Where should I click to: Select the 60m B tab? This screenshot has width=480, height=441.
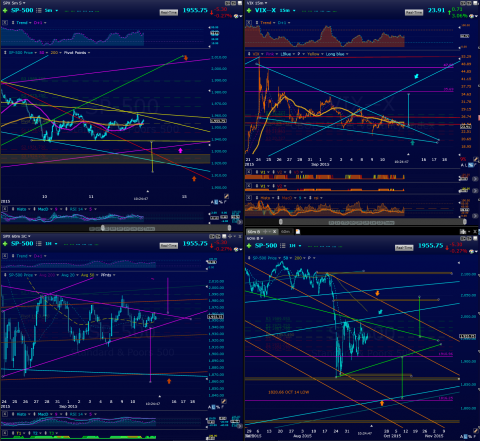pos(254,232)
